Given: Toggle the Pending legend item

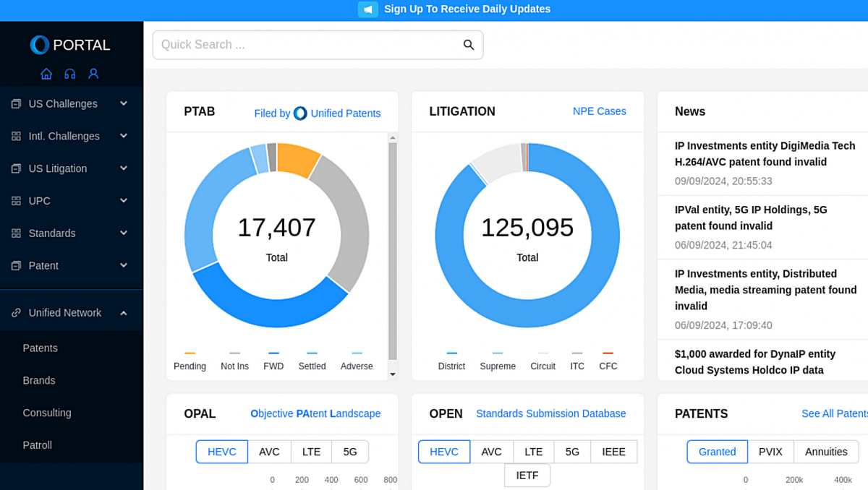Looking at the screenshot, I should click(x=190, y=361).
